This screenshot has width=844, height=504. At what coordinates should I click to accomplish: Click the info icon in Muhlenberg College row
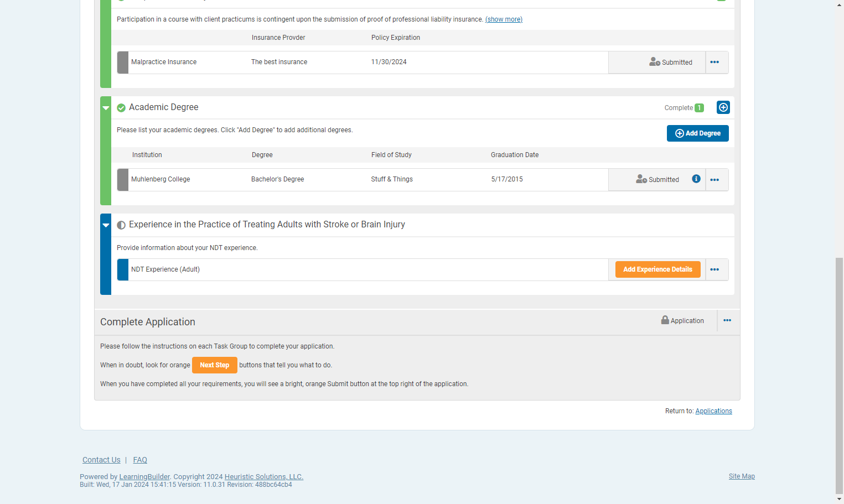696,179
